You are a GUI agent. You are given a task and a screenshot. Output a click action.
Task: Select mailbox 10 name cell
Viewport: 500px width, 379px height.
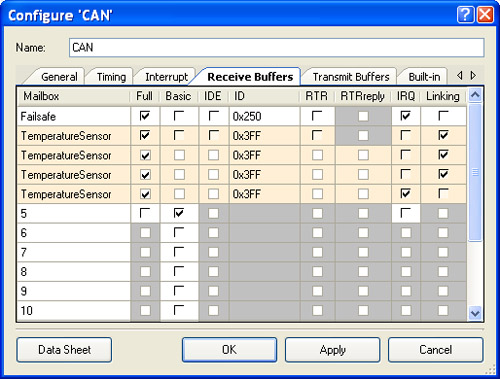click(74, 311)
